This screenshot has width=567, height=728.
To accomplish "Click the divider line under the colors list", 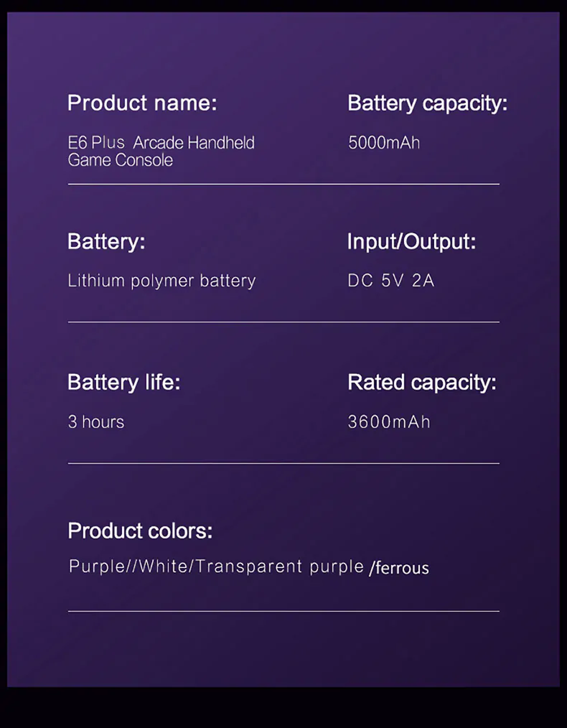I will [x=283, y=612].
